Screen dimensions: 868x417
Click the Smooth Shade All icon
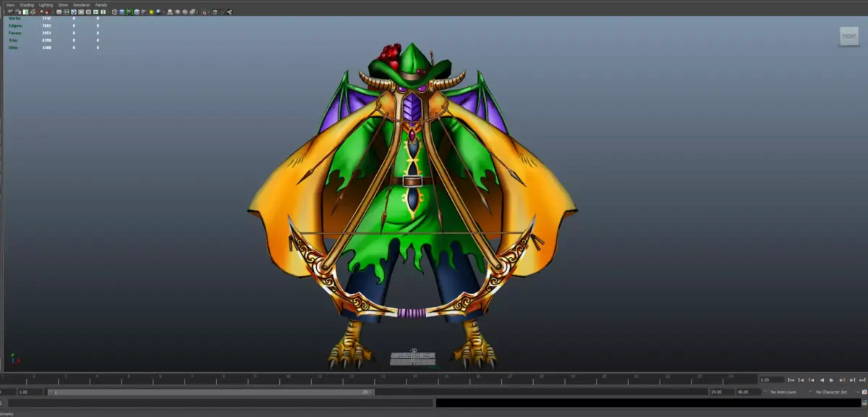pos(122,12)
